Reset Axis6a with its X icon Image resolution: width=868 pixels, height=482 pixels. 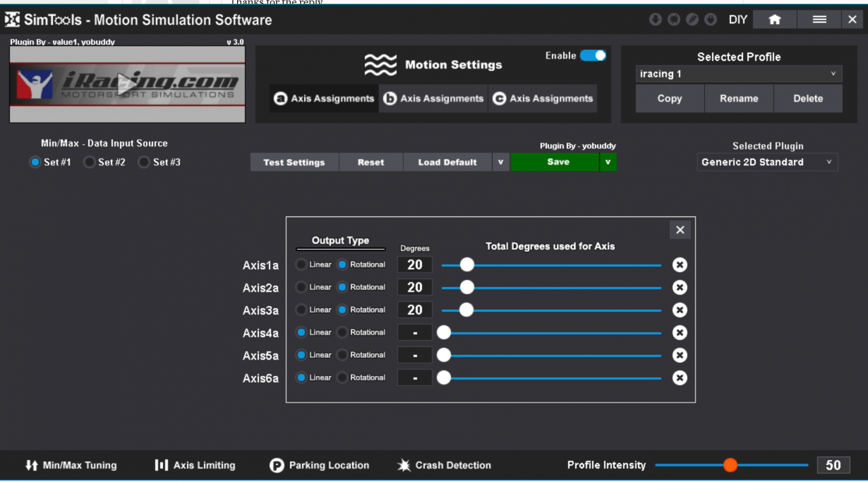[680, 378]
